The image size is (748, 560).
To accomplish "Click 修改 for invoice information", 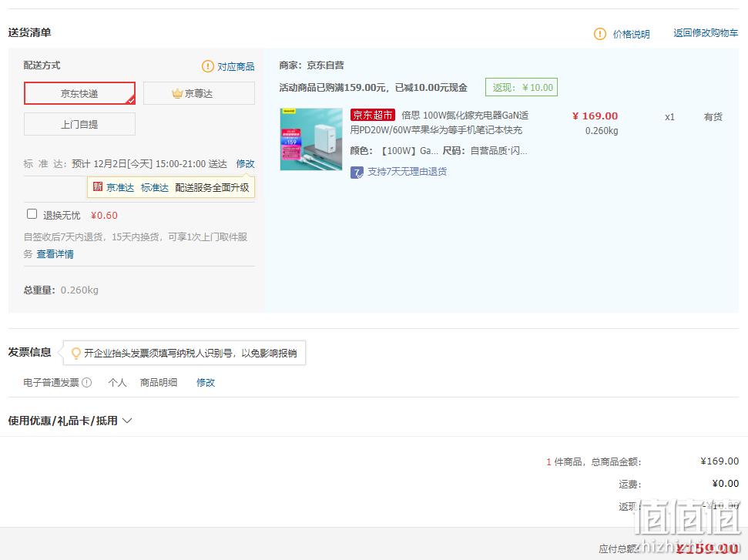I will [x=206, y=383].
